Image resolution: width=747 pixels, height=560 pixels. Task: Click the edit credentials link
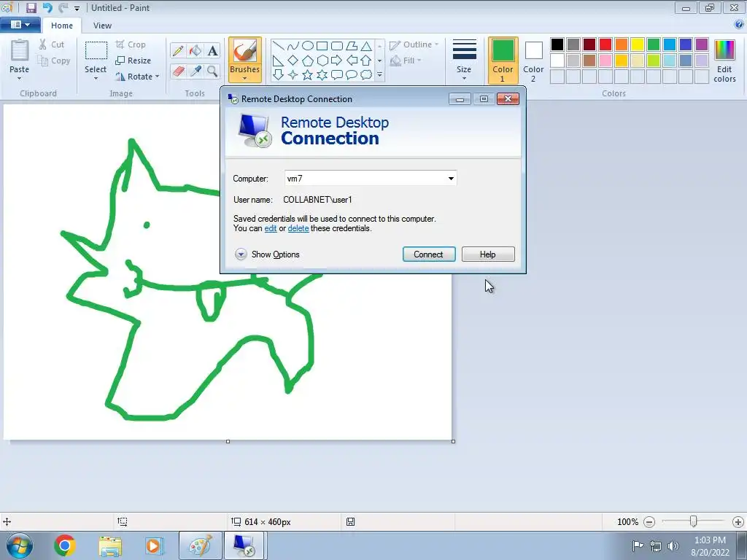click(271, 228)
